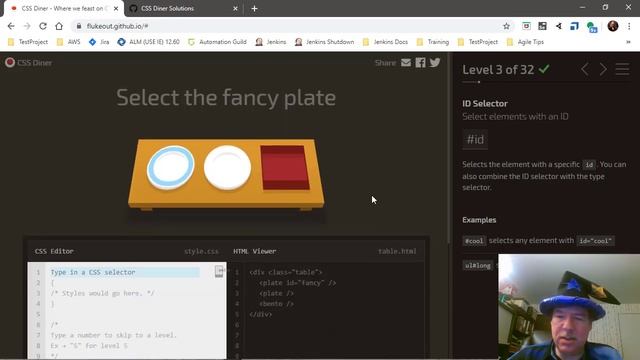Click the enter button in CSS editor
This screenshot has width=640, height=360.
219,271
